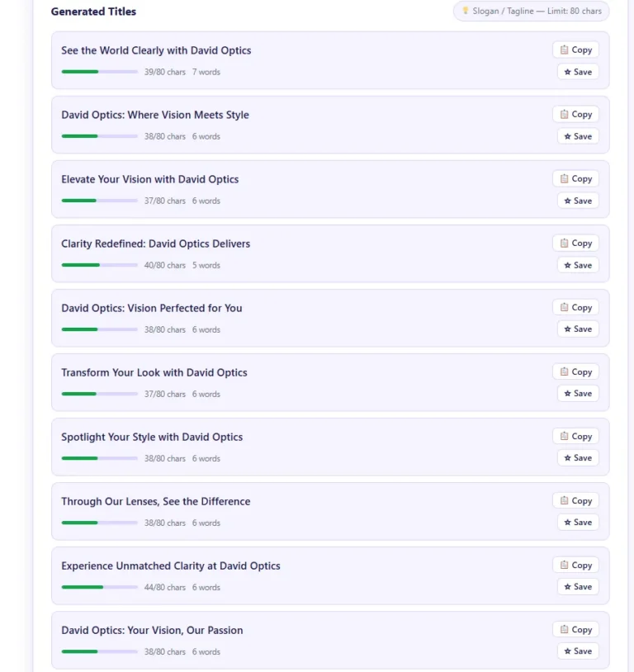This screenshot has height=672, width=634.
Task: Star the 'Spotlight Your Style' title
Action: tap(578, 458)
